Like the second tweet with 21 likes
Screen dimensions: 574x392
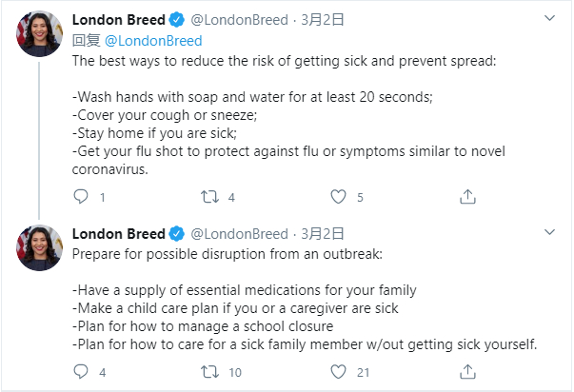[338, 372]
